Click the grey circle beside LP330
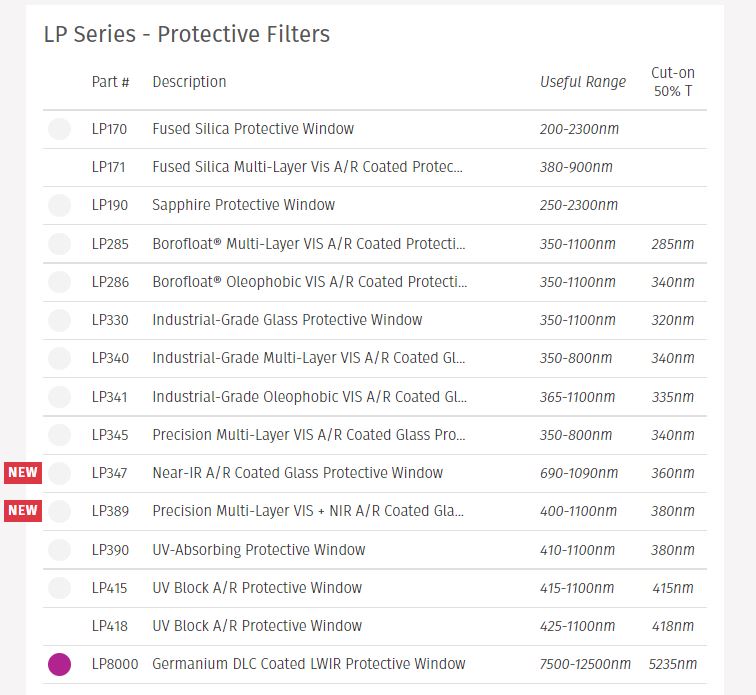Viewport: 756px width, 695px height. (x=59, y=320)
